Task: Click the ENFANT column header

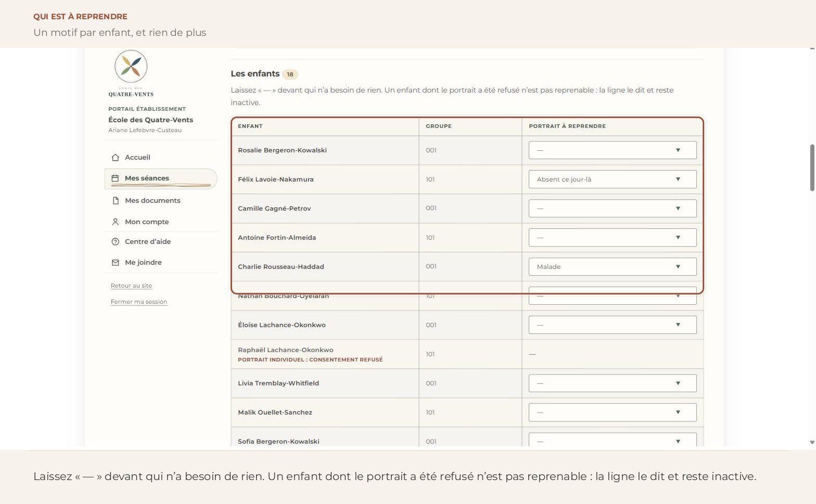Action: click(x=250, y=126)
